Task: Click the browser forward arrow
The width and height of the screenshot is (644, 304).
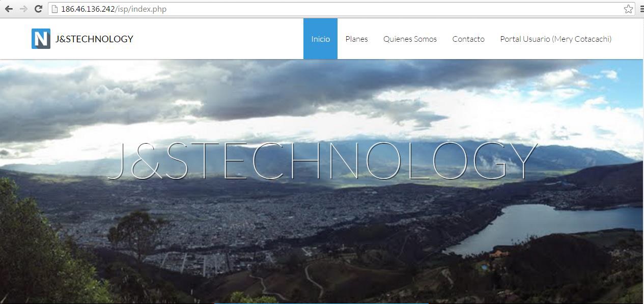Action: pyautogui.click(x=23, y=9)
